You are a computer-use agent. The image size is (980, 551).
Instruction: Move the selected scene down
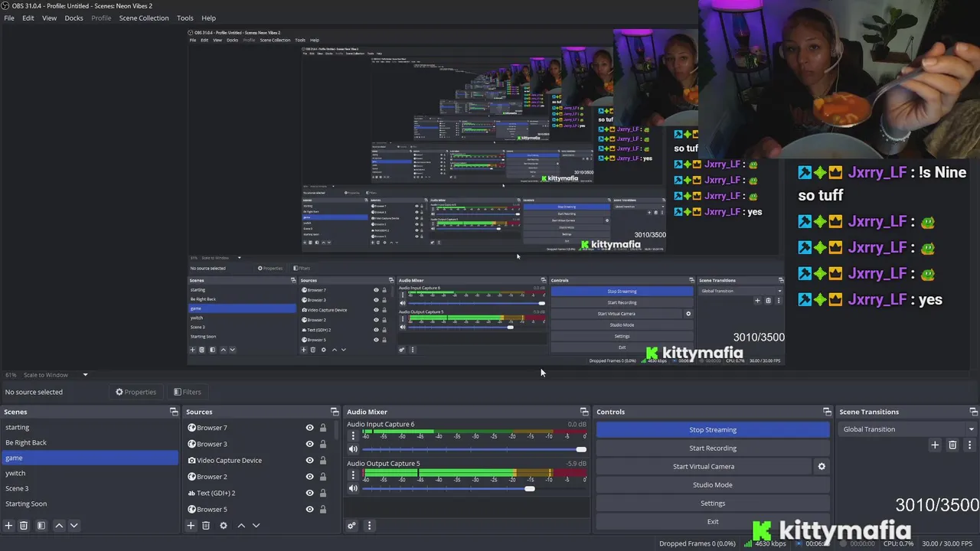[x=73, y=526]
